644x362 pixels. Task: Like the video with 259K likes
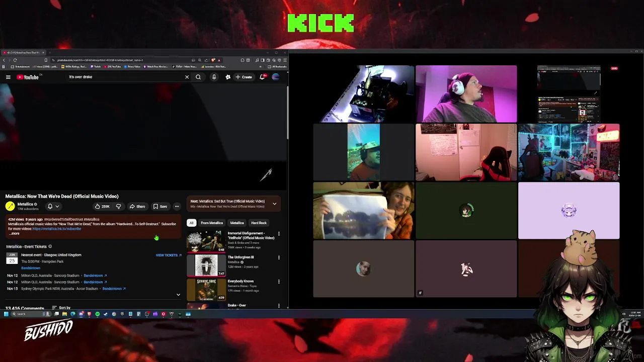click(x=102, y=206)
